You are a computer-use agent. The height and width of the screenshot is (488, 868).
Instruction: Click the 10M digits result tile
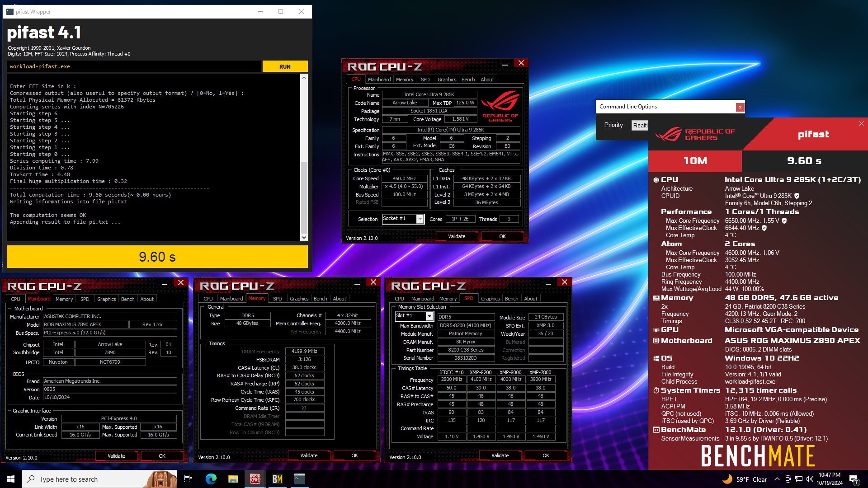click(x=695, y=161)
